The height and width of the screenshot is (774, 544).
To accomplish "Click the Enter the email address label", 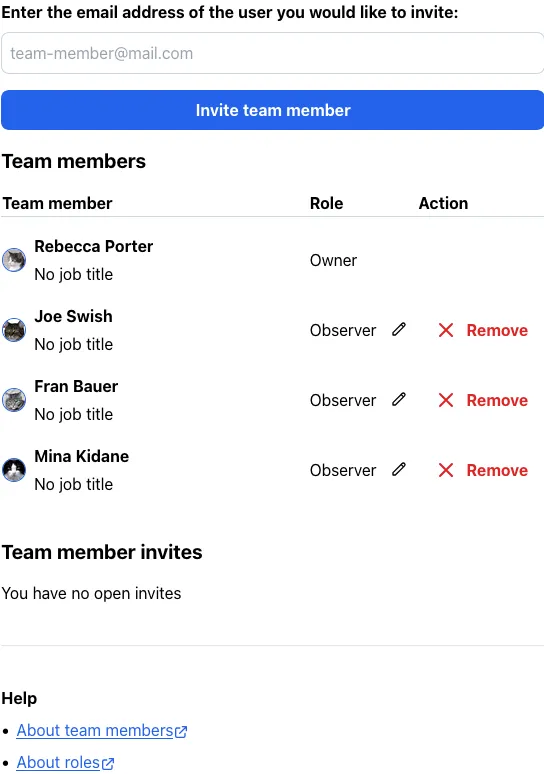I will coord(230,12).
